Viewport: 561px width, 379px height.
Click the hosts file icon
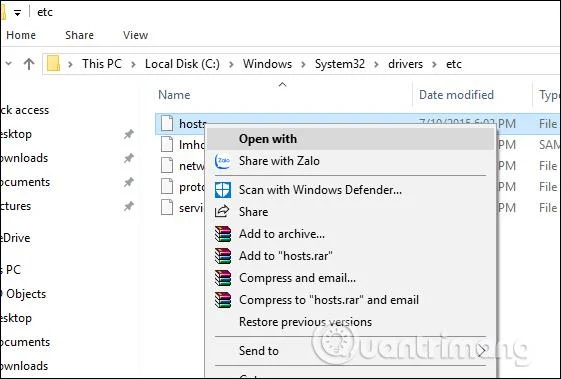tap(167, 123)
